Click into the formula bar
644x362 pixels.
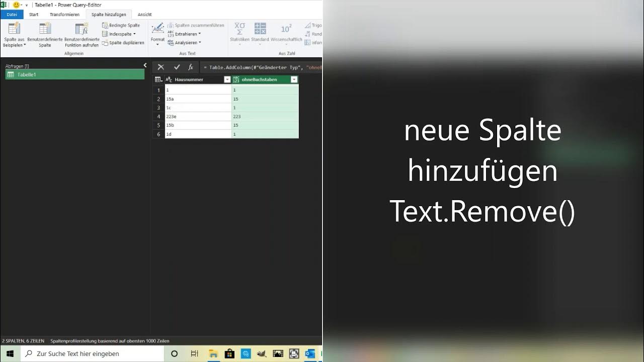[x=261, y=67]
